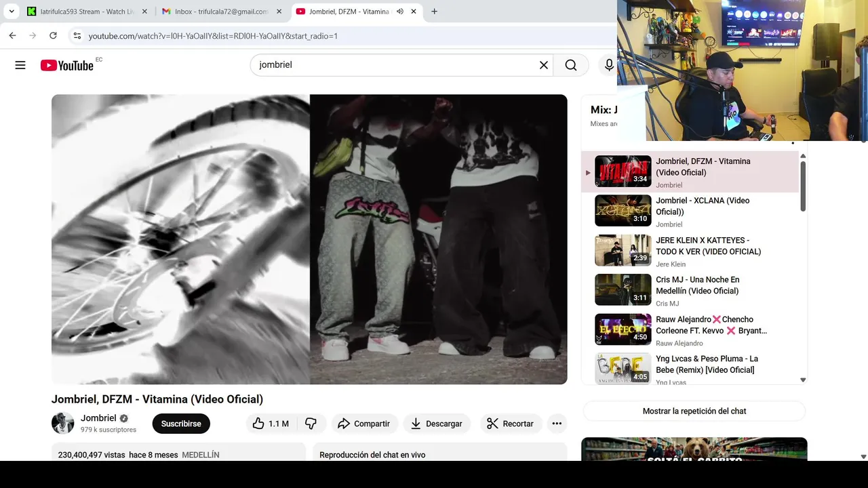This screenshot has height=488, width=868.
Task: Open the tab search dropdown arrow
Action: [x=12, y=12]
